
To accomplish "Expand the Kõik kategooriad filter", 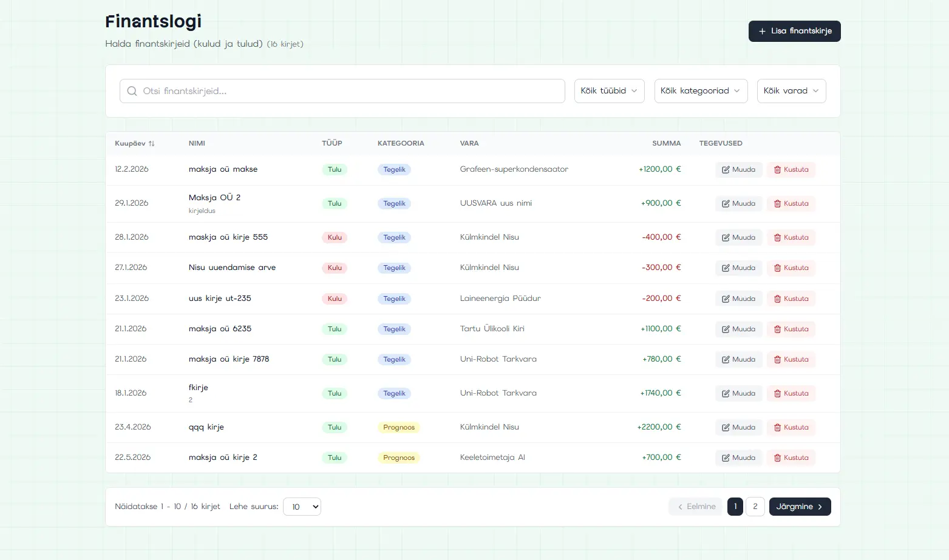I will [700, 91].
